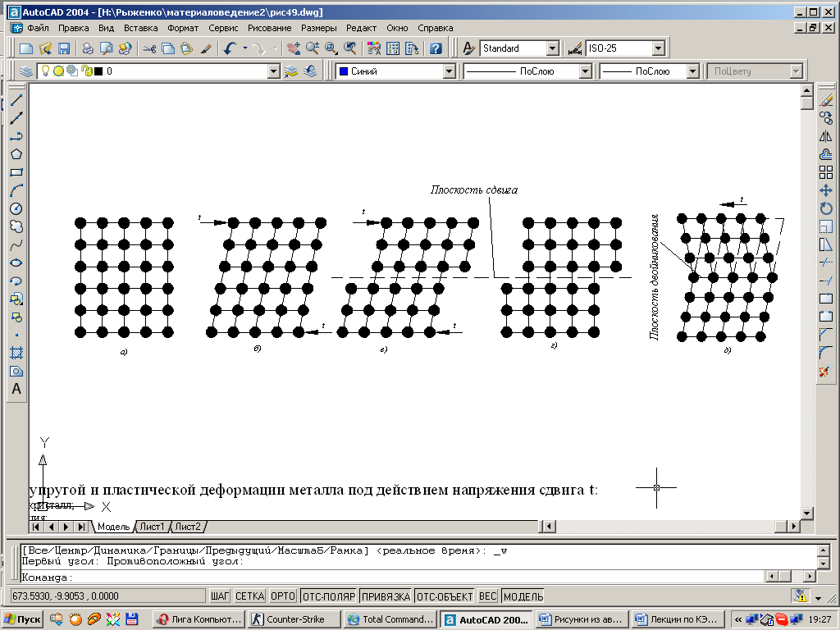Open the Standard text style dropdown
Image resolution: width=840 pixels, height=630 pixels.
pos(553,48)
